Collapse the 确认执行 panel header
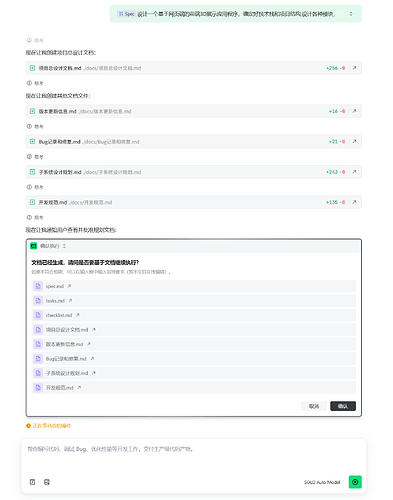393x500 pixels. pos(64,246)
